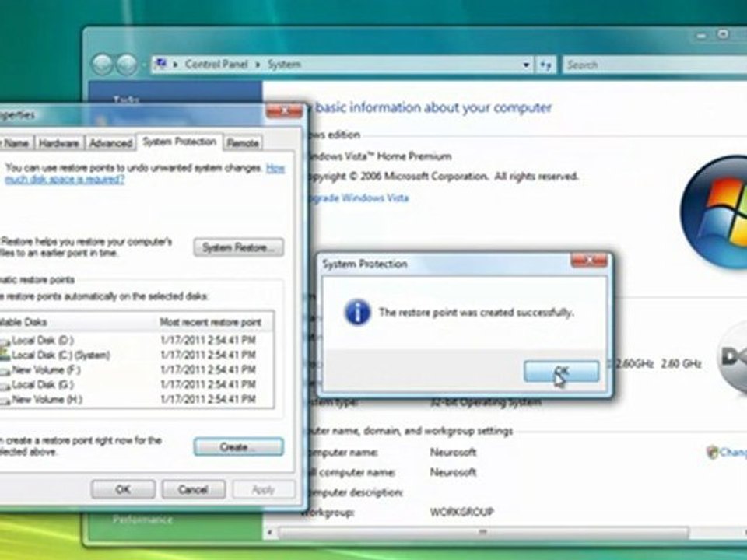Click System in the breadcrumb path
The image size is (747, 560).
point(284,65)
